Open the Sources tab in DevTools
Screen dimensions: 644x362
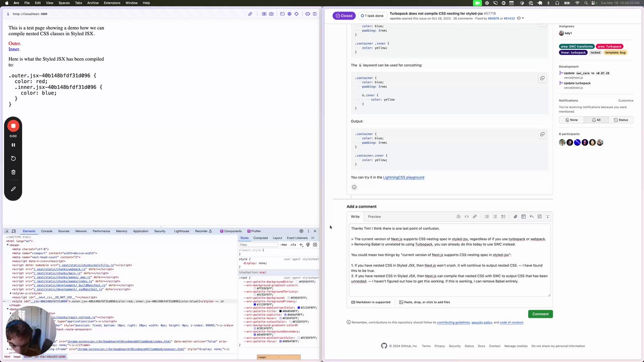pyautogui.click(x=63, y=231)
